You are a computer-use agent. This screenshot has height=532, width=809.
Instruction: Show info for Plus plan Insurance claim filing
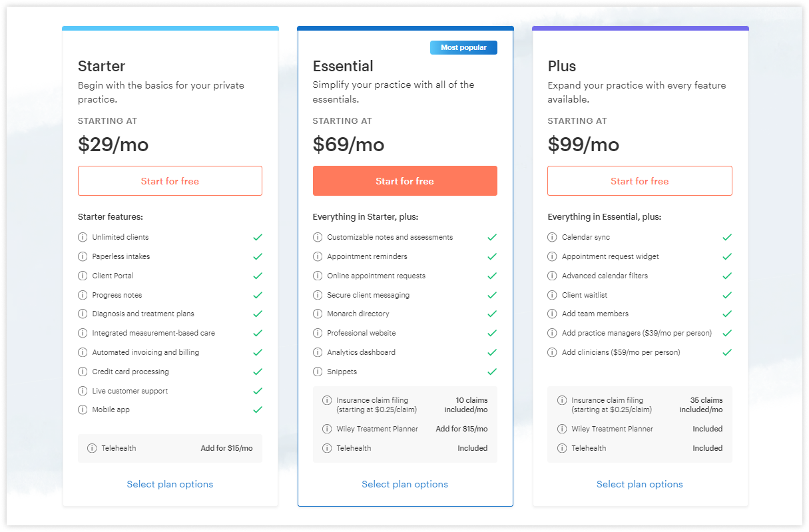[x=562, y=400]
